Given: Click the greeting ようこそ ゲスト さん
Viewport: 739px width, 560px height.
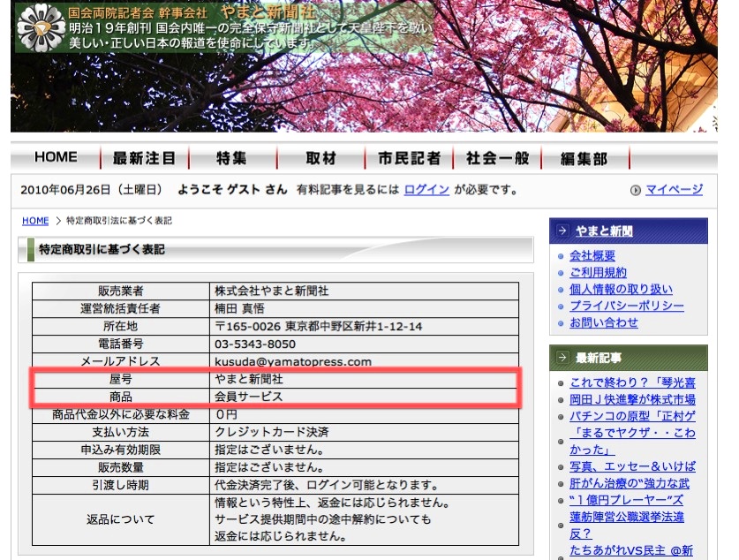Looking at the screenshot, I should tap(232, 190).
